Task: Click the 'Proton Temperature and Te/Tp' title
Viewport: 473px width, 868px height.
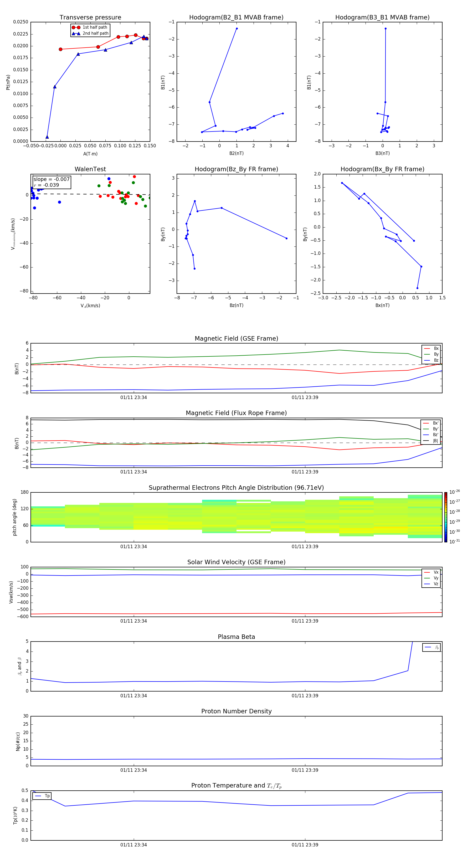Action: click(236, 786)
